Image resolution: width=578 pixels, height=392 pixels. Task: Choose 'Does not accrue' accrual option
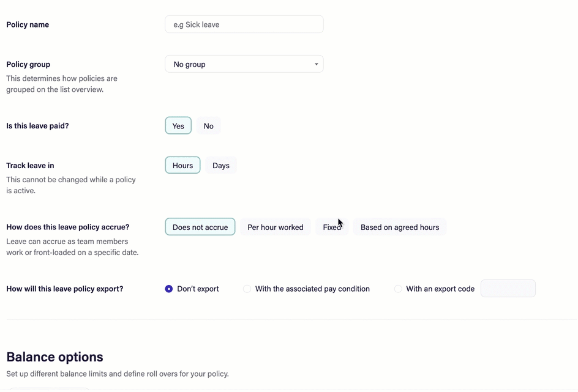click(200, 227)
